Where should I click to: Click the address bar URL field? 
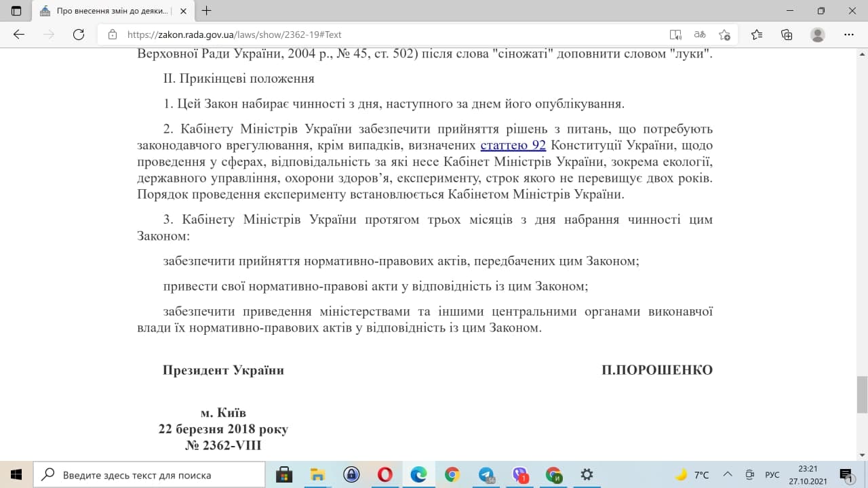point(380,35)
